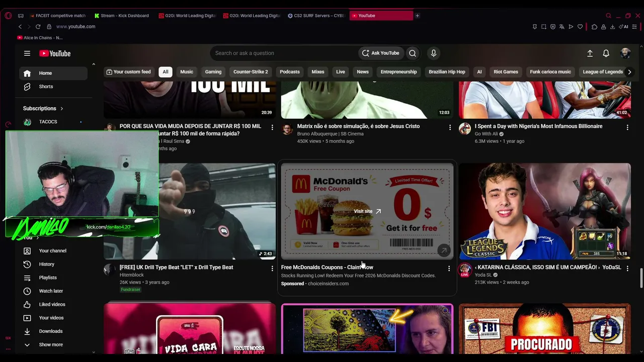Open the browser extensions puzzle icon

point(594,27)
